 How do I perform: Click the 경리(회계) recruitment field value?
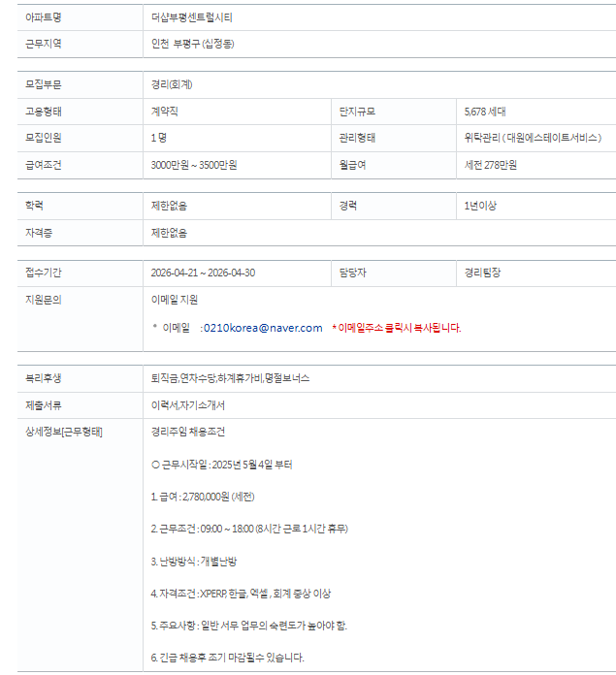coord(172,84)
